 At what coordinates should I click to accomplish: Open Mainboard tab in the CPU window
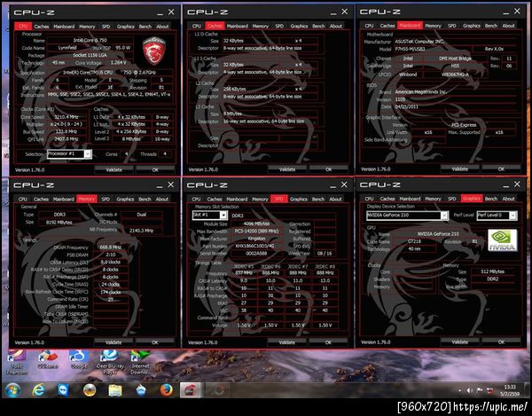click(64, 26)
